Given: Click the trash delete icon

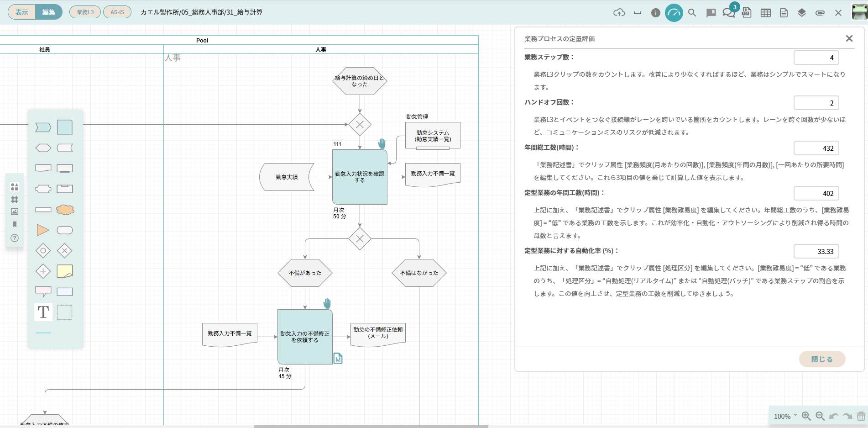Looking at the screenshot, I should [861, 416].
